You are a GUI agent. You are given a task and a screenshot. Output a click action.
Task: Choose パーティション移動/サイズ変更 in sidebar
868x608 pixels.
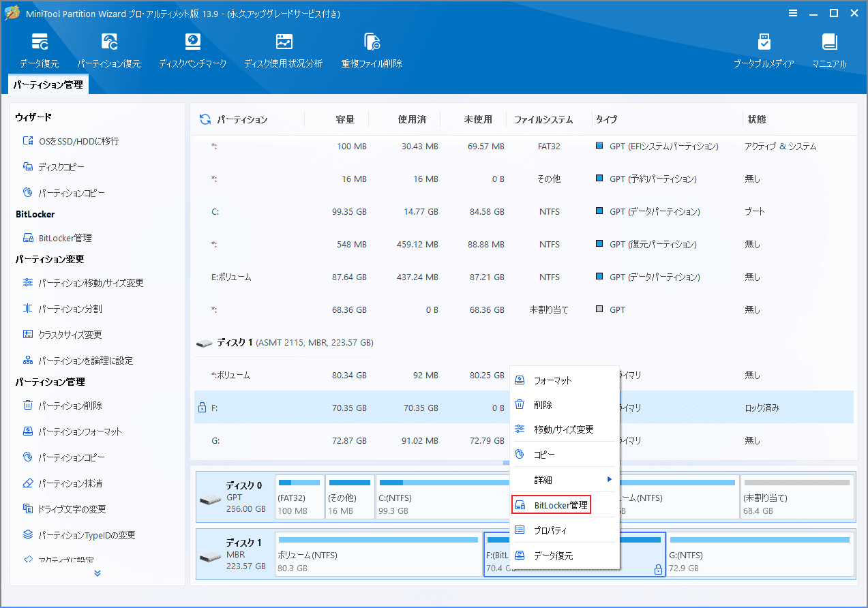point(83,283)
